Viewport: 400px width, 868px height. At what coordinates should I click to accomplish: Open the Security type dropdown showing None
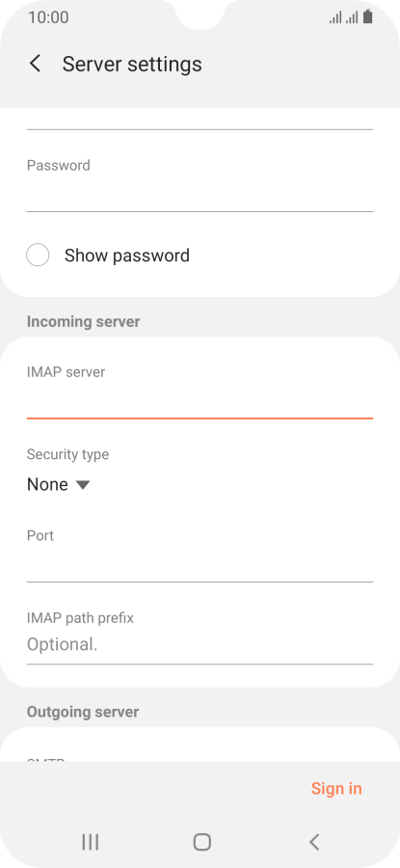click(x=59, y=484)
